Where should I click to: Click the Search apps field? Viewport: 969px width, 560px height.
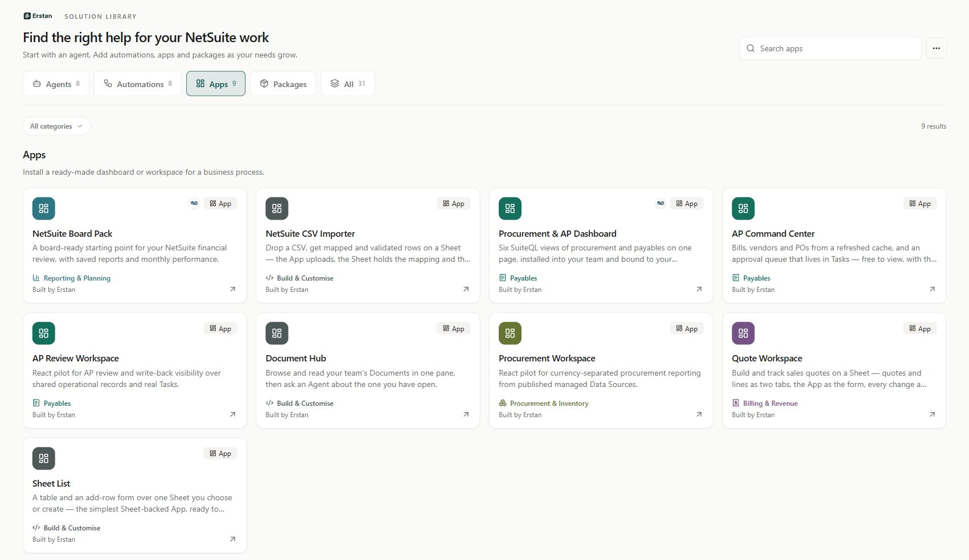click(x=830, y=48)
